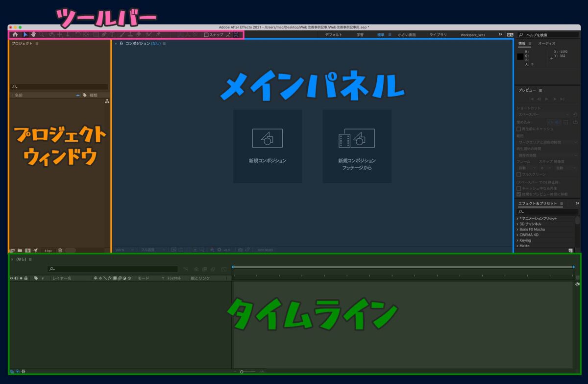588x384 pixels.
Task: Expand Keying effects category
Action: click(517, 240)
